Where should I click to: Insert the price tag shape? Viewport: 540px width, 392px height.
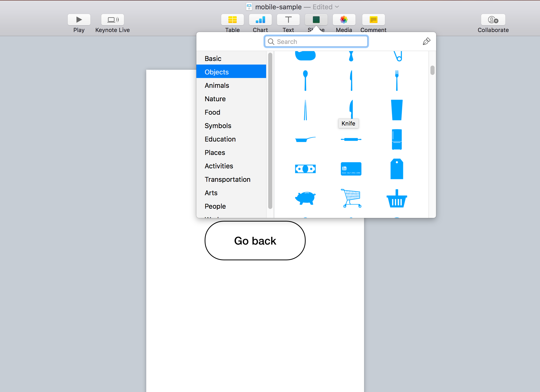(397, 169)
